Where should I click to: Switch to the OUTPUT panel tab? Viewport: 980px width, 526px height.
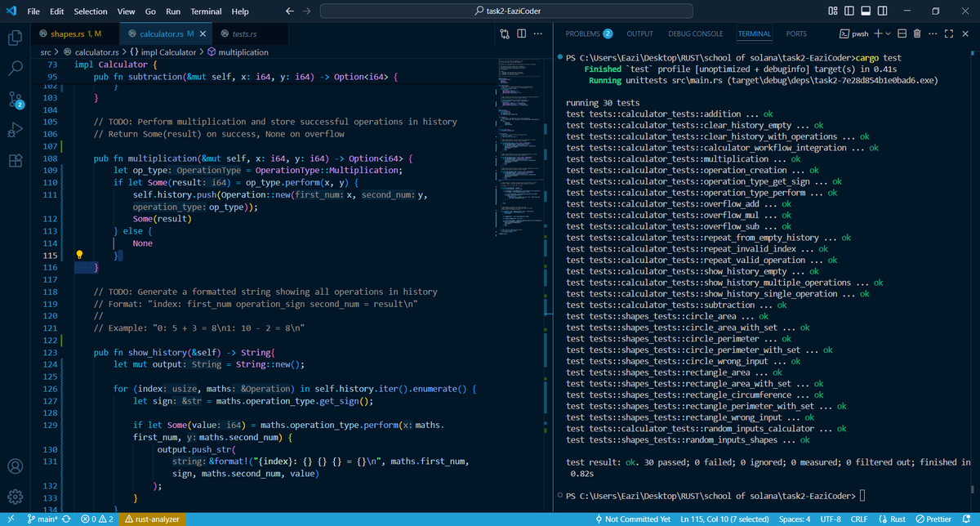(639, 34)
